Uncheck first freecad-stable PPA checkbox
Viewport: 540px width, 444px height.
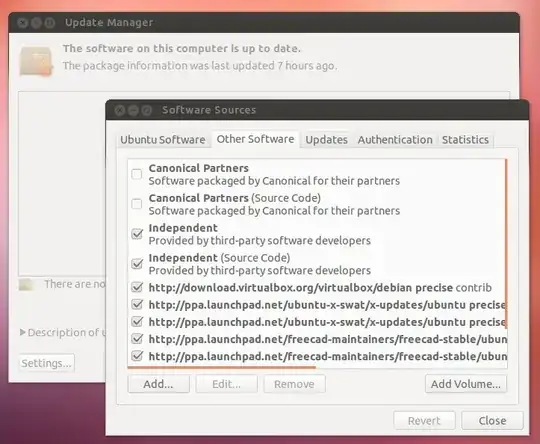pyautogui.click(x=137, y=339)
